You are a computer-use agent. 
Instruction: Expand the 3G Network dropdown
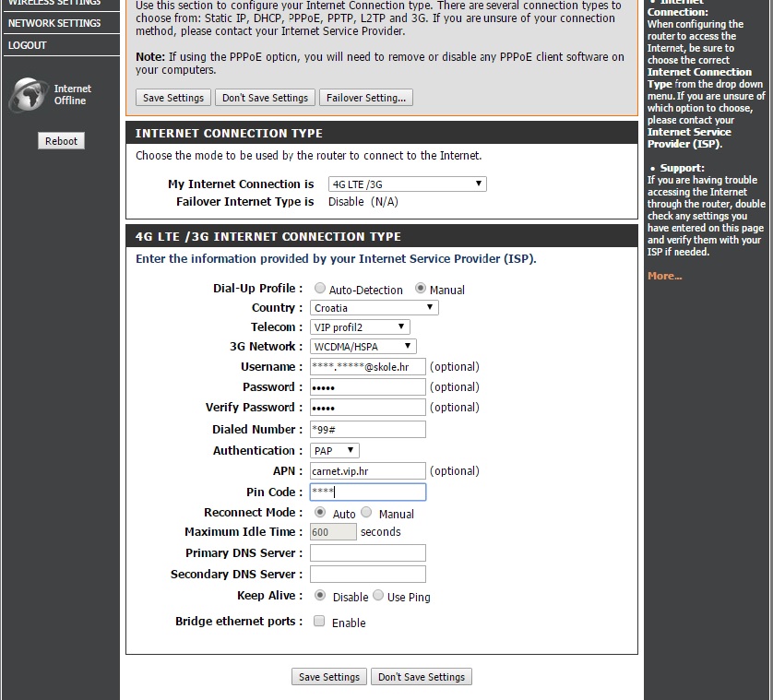click(x=363, y=347)
